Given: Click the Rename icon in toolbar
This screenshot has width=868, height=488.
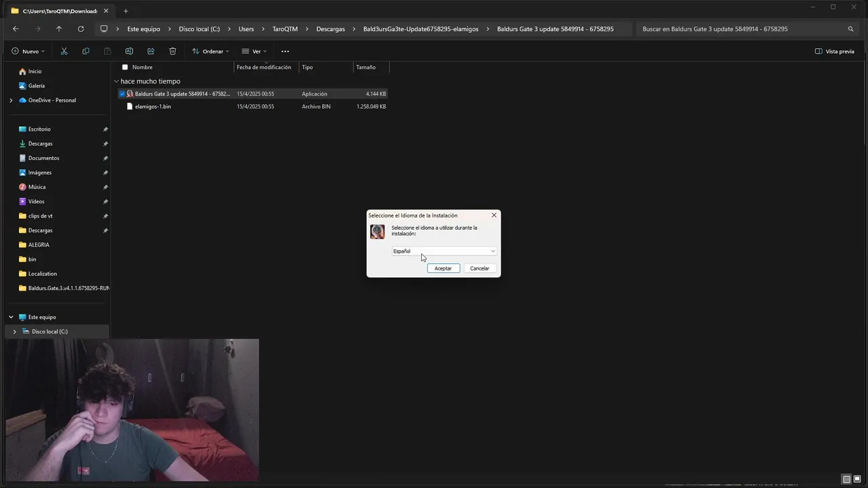Looking at the screenshot, I should tap(129, 52).
